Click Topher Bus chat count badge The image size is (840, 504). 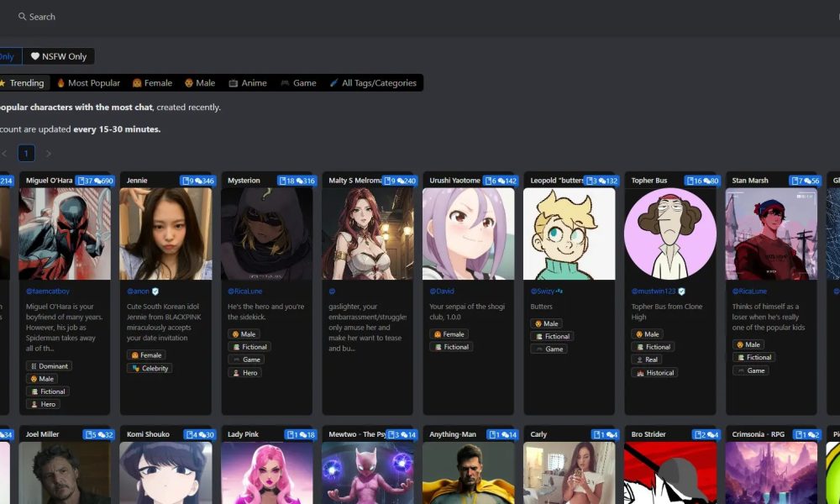pos(702,181)
